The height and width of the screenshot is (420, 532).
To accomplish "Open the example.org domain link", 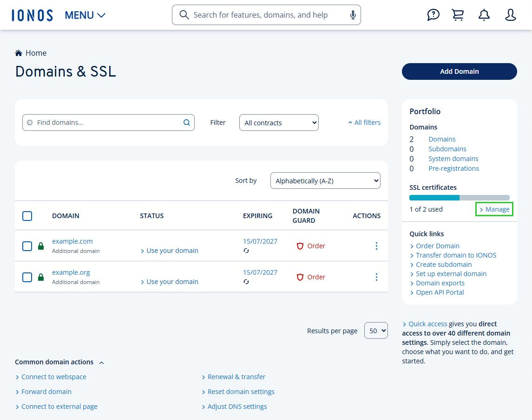I will (71, 272).
